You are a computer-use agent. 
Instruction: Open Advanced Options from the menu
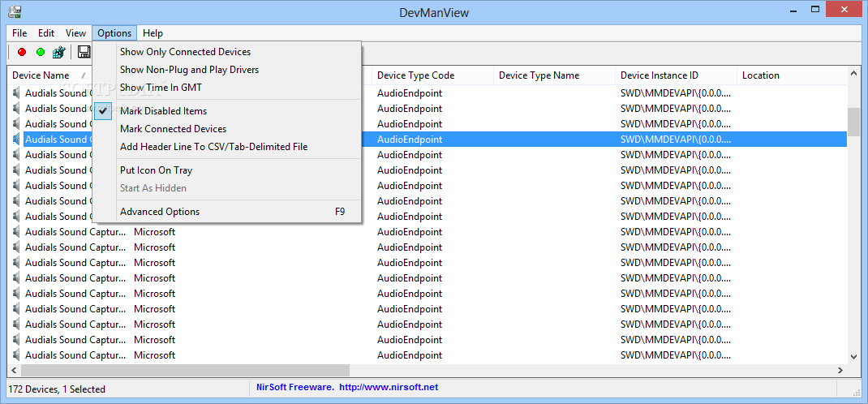(227, 212)
